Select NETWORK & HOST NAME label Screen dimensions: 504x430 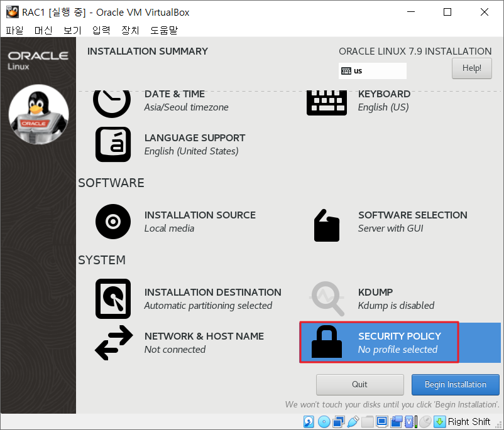(x=204, y=336)
